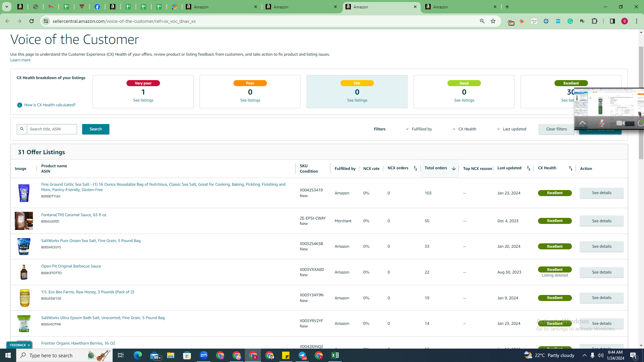Click the Celtic Sea Salt product thumbnail
Screen dimensions: 644x362
pos(24,193)
